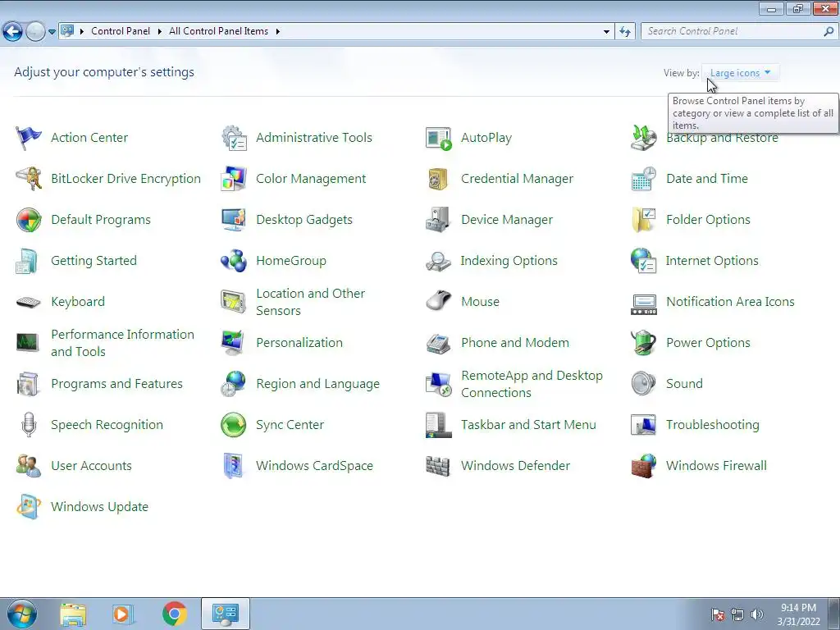
Task: Open the Windows Start menu
Action: pos(22,614)
